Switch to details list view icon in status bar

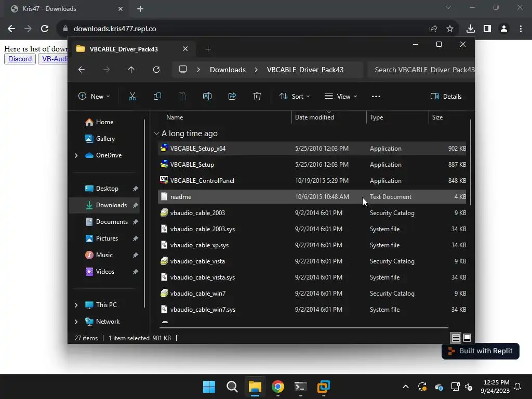point(456,338)
